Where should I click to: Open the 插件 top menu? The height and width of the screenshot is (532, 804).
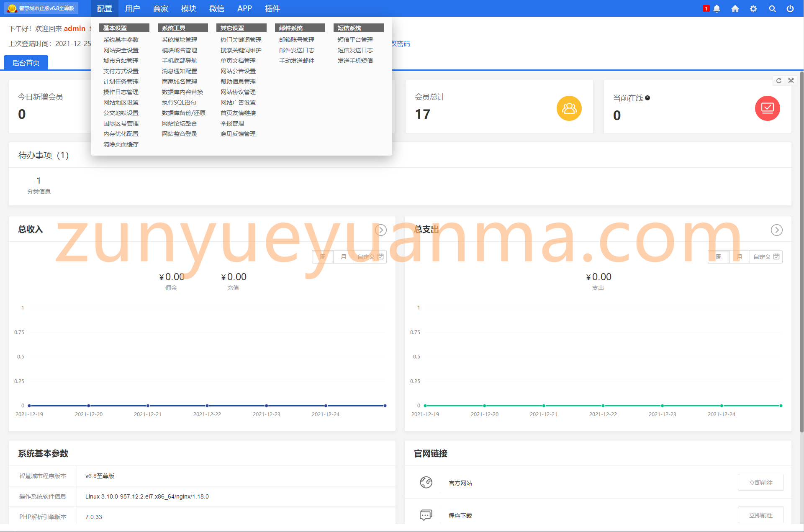pyautogui.click(x=272, y=8)
